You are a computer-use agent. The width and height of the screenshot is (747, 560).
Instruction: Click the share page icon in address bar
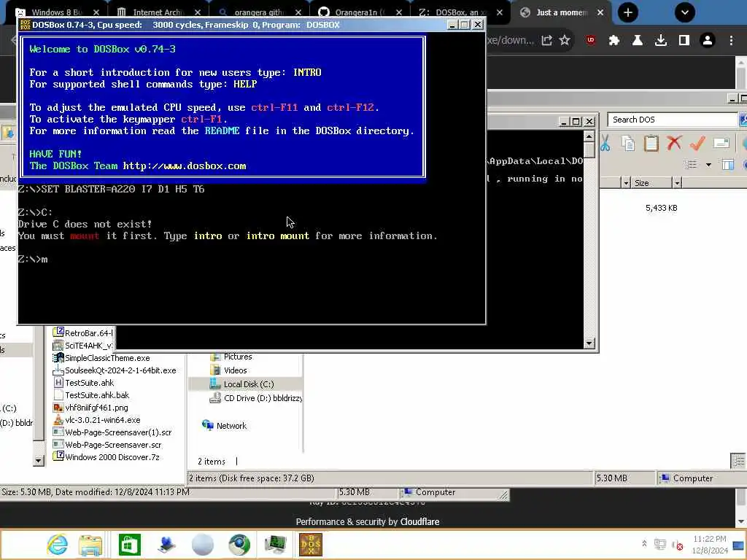547,41
